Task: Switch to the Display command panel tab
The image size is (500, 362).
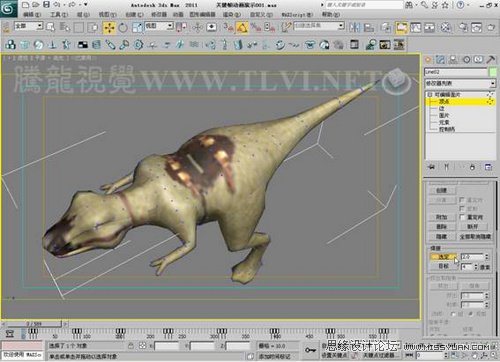Action: (x=479, y=60)
